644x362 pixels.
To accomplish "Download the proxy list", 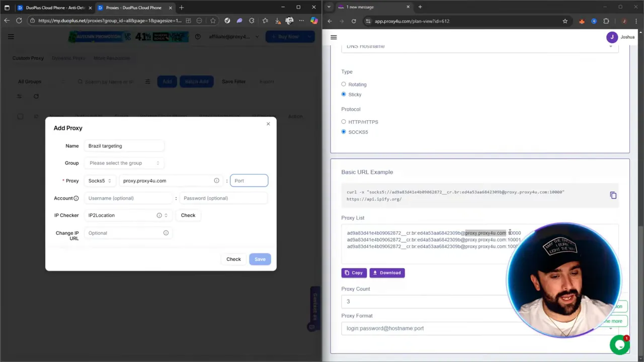I will pos(387,273).
